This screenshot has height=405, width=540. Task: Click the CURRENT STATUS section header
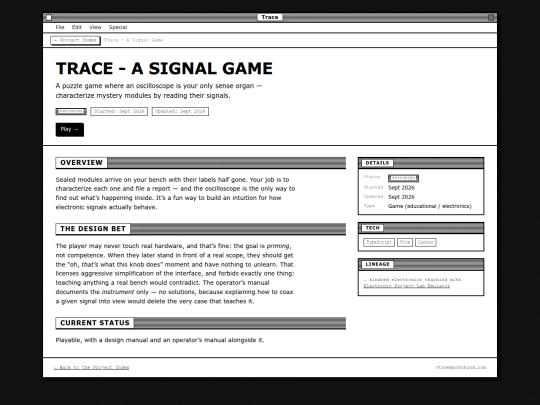tap(200, 323)
